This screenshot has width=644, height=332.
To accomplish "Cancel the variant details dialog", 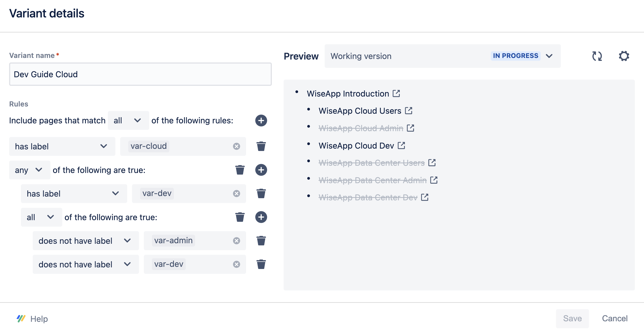I will pos(614,318).
